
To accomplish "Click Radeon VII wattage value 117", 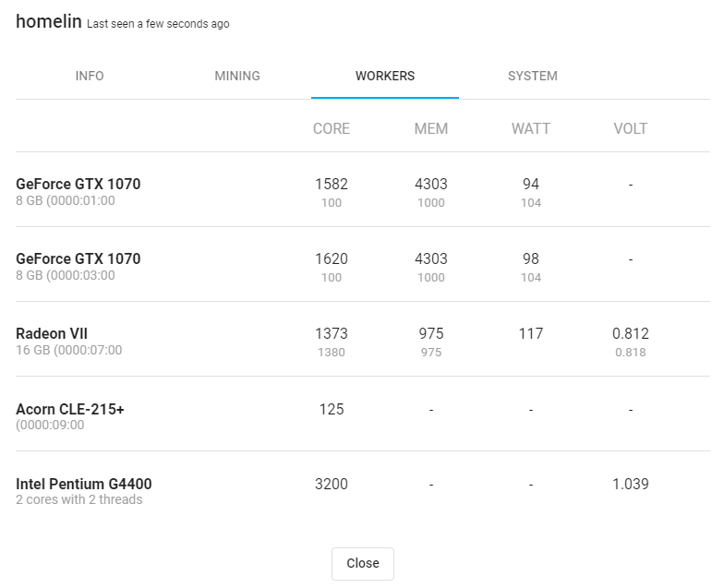I will (530, 334).
